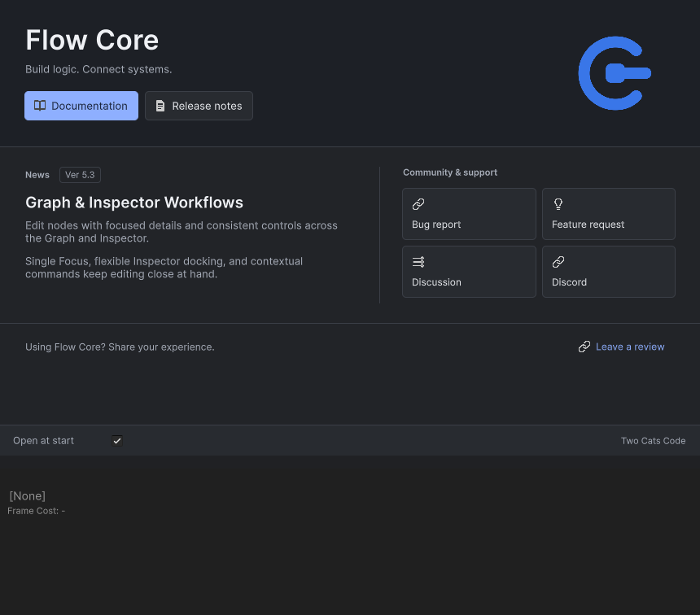
Task: Click the Frame Cost text
Action: point(36,511)
